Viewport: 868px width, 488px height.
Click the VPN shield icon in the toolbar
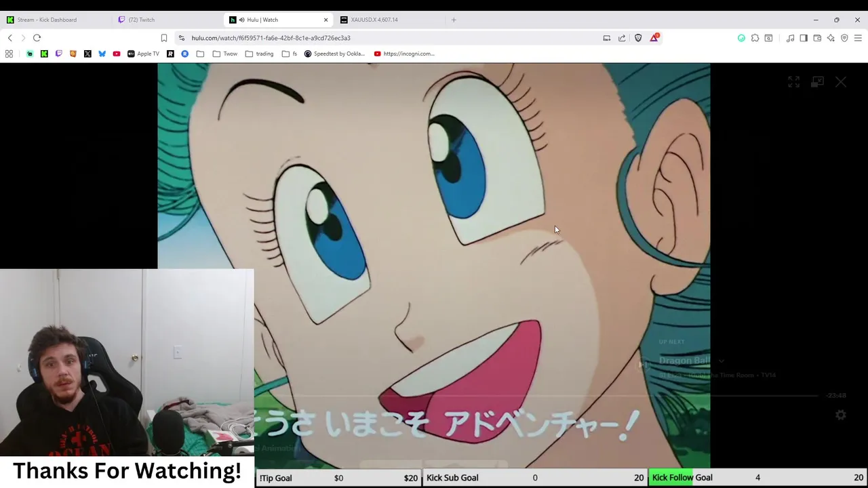click(844, 38)
